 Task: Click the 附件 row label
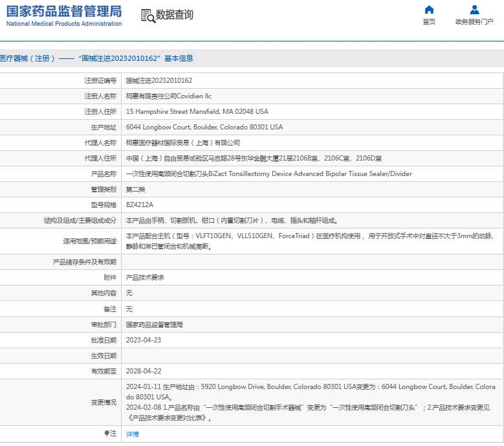[110, 278]
